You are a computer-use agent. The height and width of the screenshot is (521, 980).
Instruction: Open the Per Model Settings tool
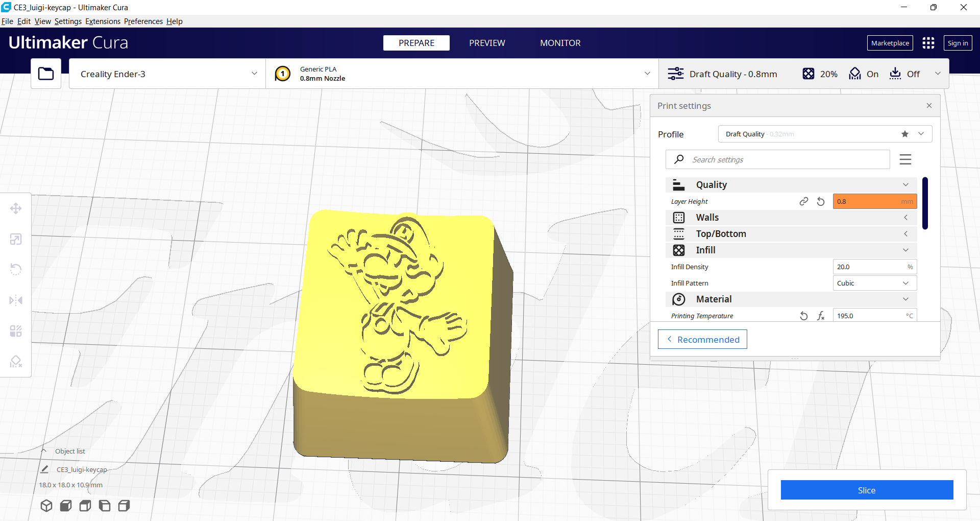(16, 331)
